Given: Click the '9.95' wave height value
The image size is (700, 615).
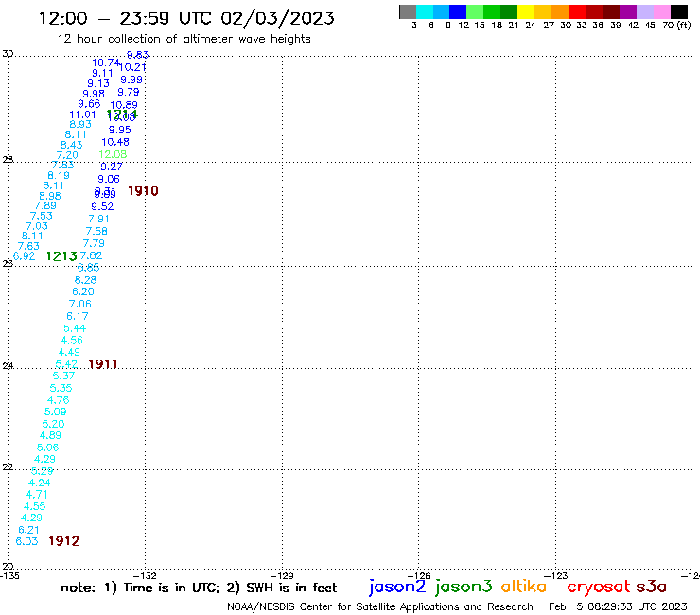Looking at the screenshot, I should coord(119,130).
